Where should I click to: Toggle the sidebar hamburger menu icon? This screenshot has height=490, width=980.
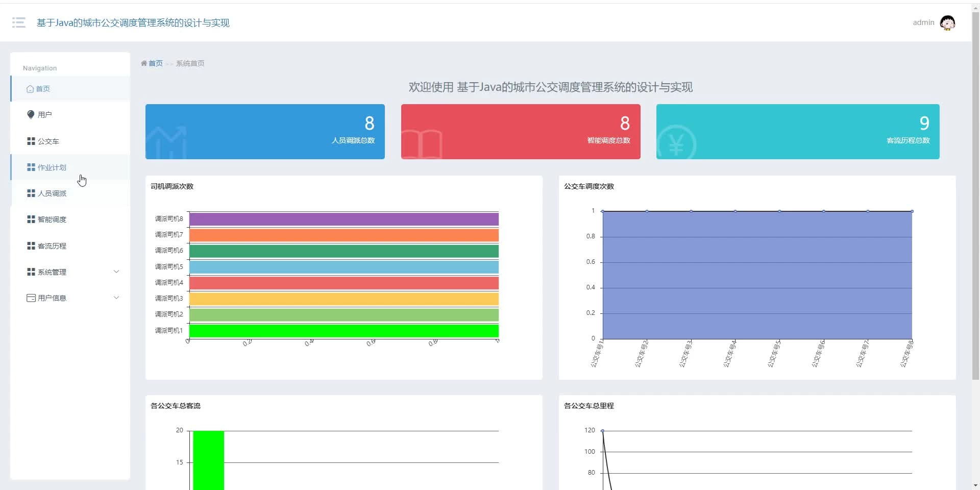[x=19, y=22]
